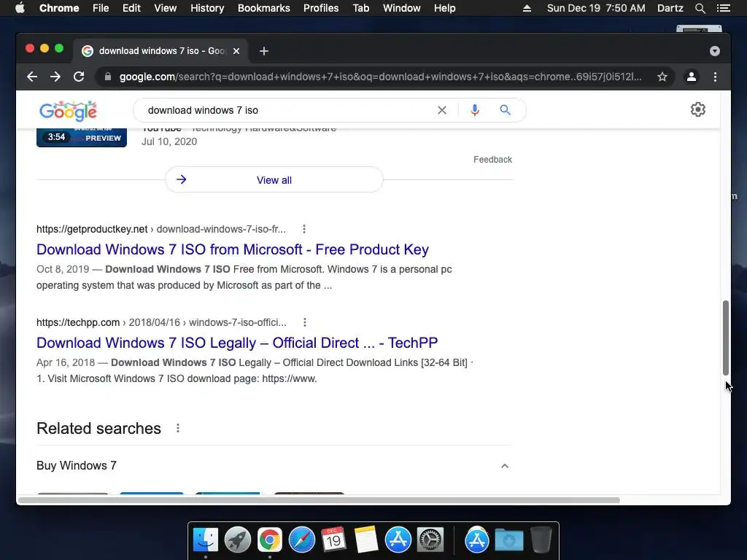Open a new tab with the plus button
This screenshot has width=747, height=560.
264,51
